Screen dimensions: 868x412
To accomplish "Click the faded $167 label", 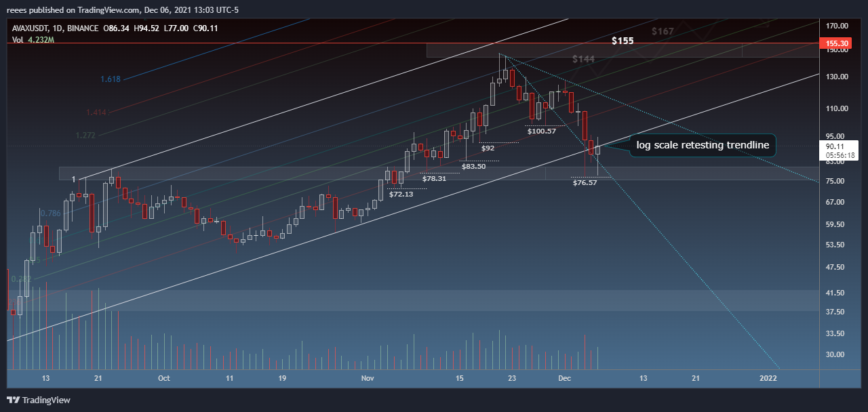I will [663, 31].
